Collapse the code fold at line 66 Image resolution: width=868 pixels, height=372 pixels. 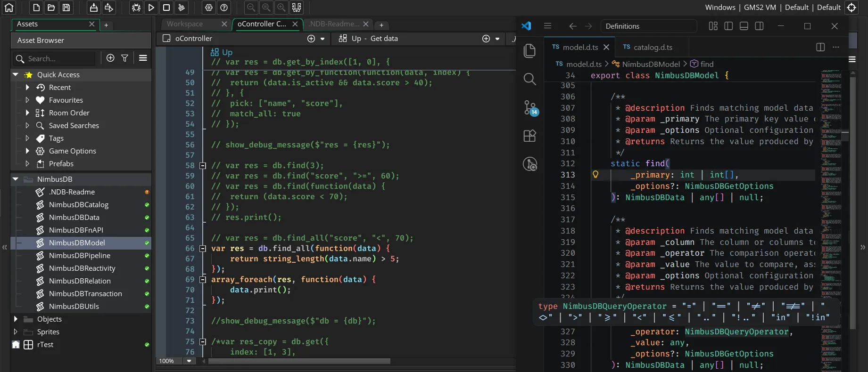203,249
